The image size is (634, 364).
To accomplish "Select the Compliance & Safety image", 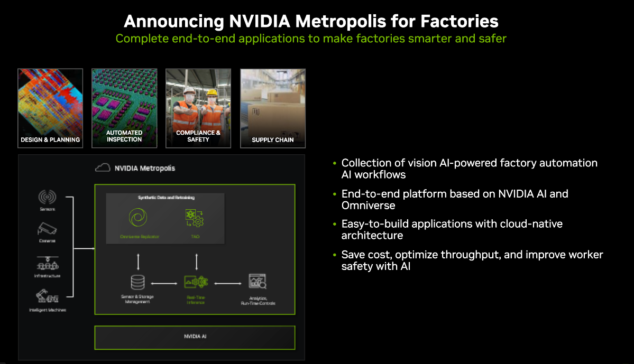I will point(198,108).
